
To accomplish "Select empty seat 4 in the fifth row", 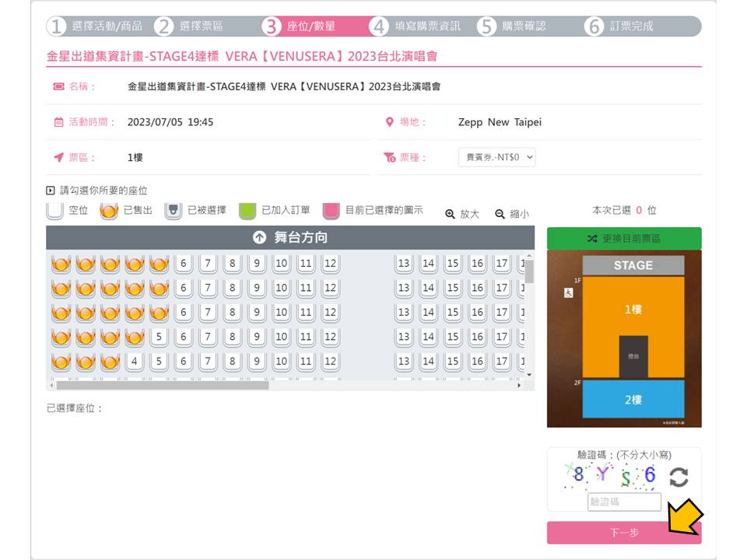I will point(134,362).
